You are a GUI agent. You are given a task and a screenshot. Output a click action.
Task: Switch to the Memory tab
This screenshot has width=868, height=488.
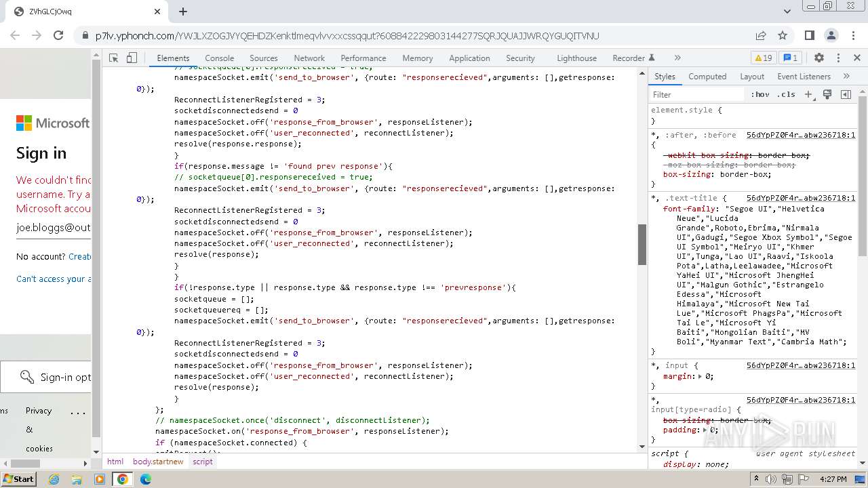[x=418, y=58]
